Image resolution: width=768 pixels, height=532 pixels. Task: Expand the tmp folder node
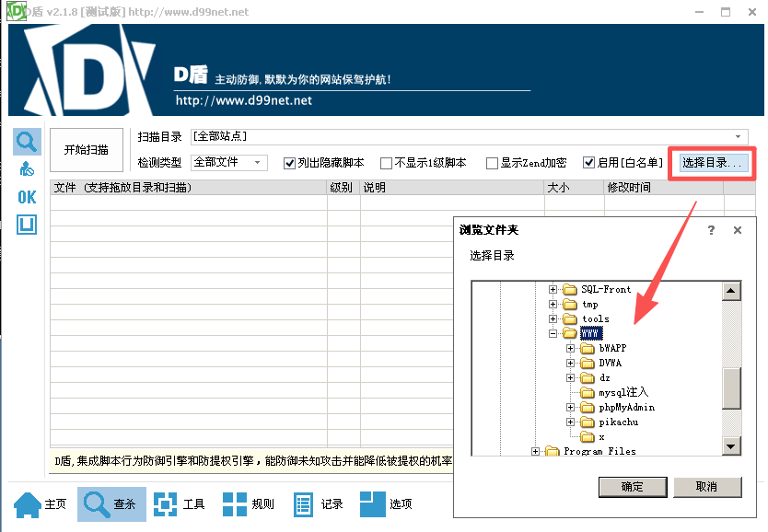pos(553,304)
